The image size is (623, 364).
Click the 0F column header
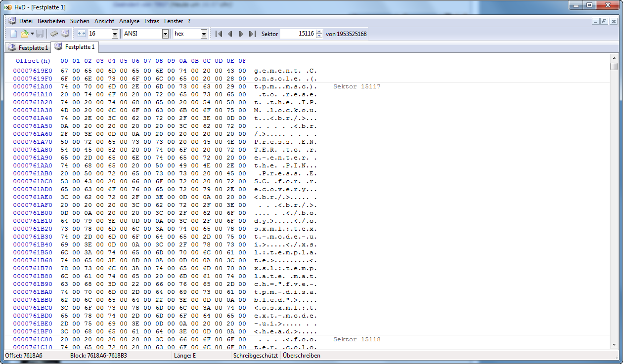coord(242,61)
